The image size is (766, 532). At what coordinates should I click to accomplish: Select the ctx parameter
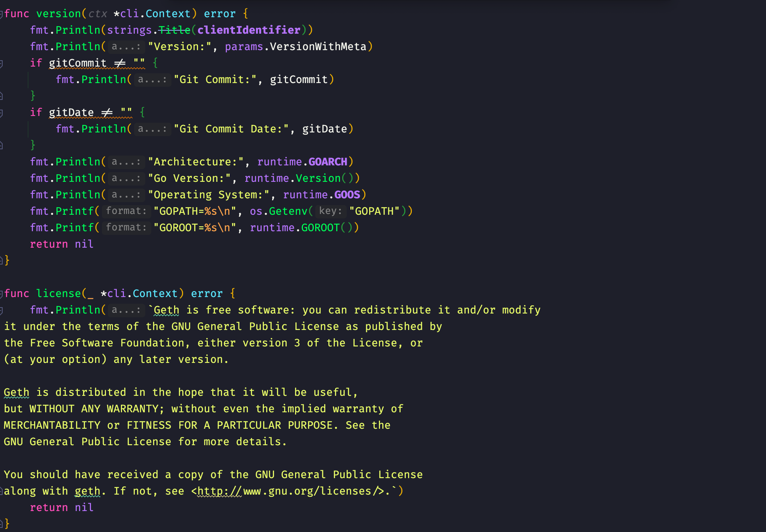pos(98,14)
